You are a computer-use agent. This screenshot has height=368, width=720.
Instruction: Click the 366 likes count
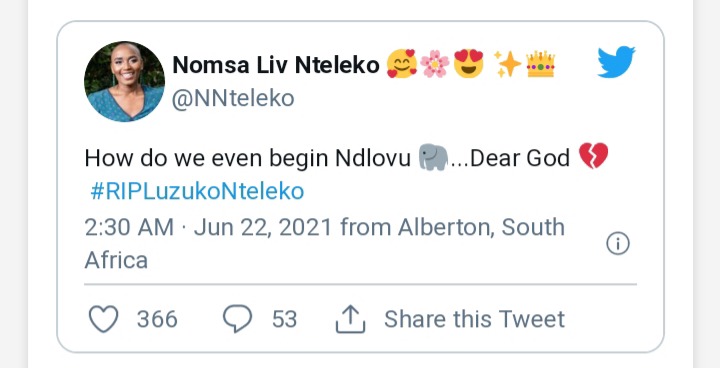pyautogui.click(x=157, y=319)
